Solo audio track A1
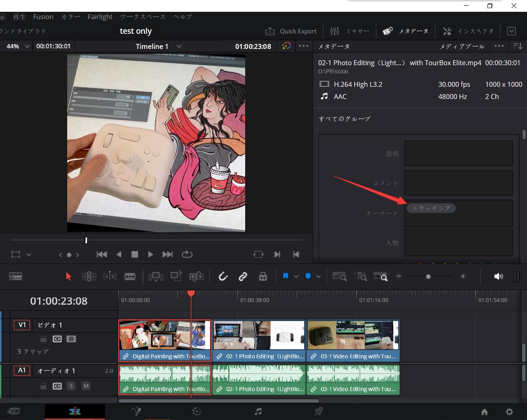 71,386
